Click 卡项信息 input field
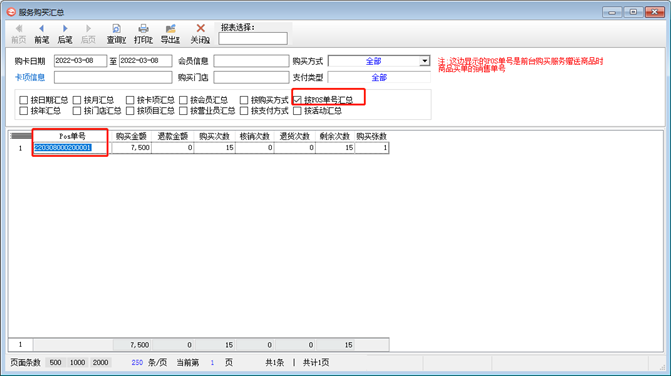 113,77
